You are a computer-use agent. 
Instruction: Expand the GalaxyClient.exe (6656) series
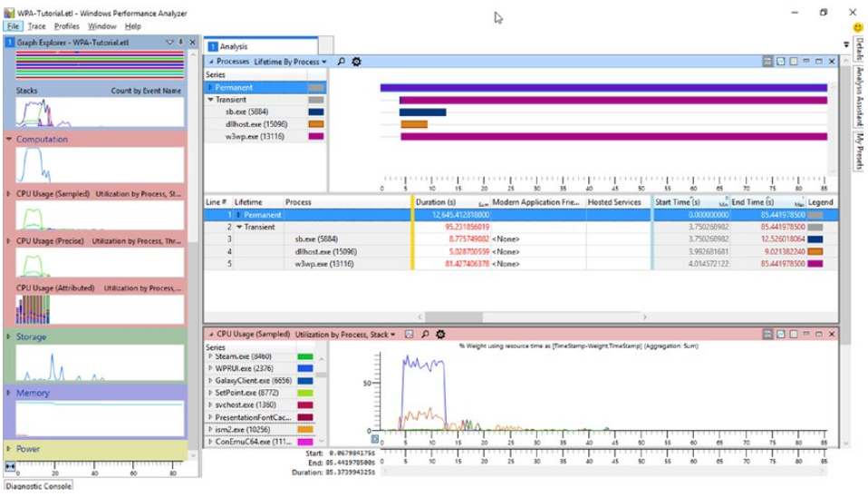click(210, 381)
